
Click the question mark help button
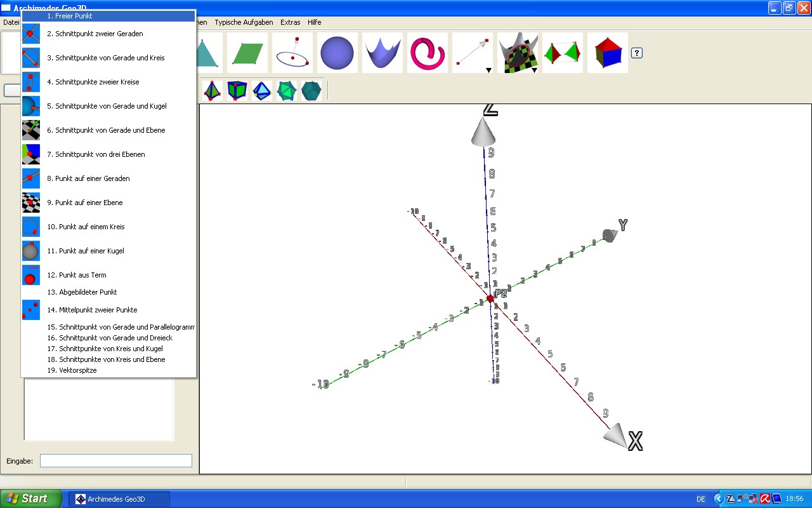pyautogui.click(x=637, y=53)
